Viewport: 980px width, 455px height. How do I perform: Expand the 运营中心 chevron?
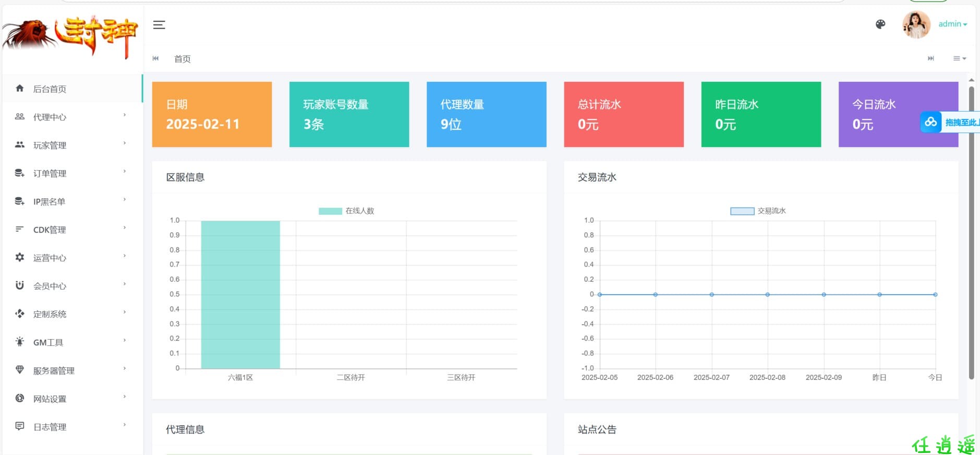tap(125, 256)
